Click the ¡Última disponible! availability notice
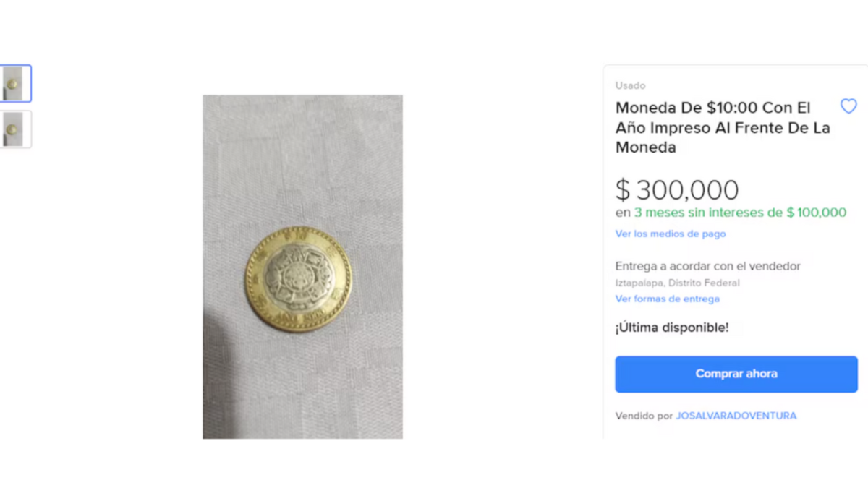 (x=671, y=327)
